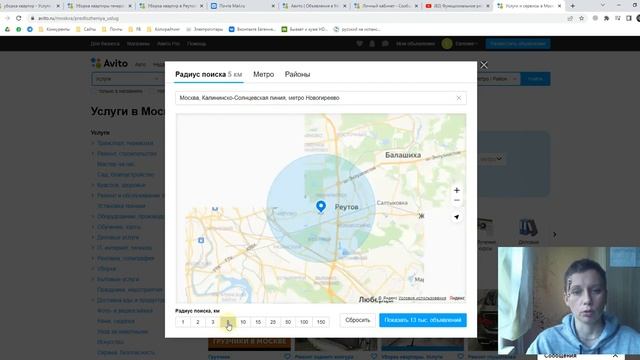This screenshot has height=360, width=640.
Task: Open favorites heart icon in Avito header
Action: click(x=360, y=43)
